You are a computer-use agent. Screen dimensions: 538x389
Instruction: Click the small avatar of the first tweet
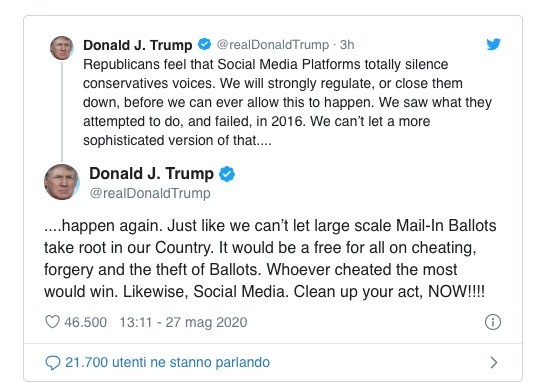point(62,48)
